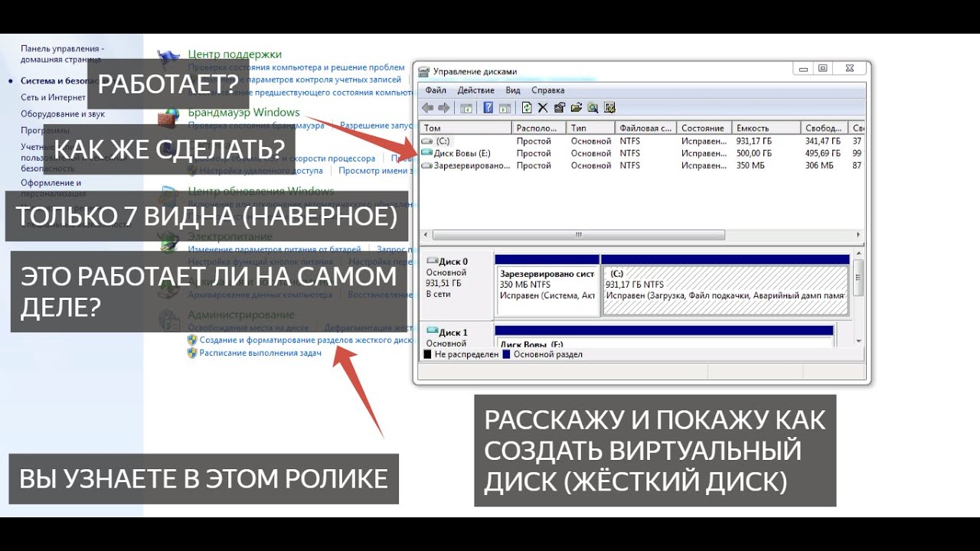Click the Центр поддержки flag icon
The height and width of the screenshot is (551, 980).
point(168,60)
